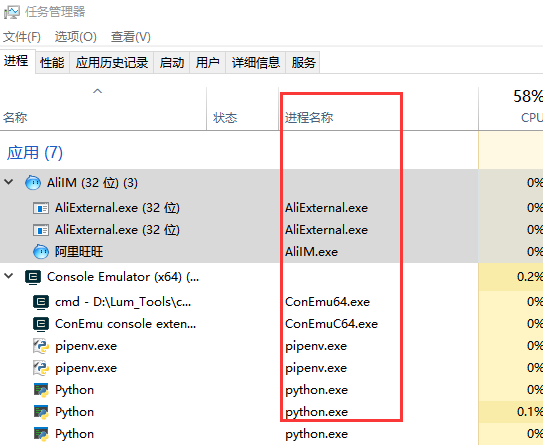This screenshot has width=543, height=445.
Task: Select the cmd - D:\Lum_Tools process row
Action: point(272,302)
